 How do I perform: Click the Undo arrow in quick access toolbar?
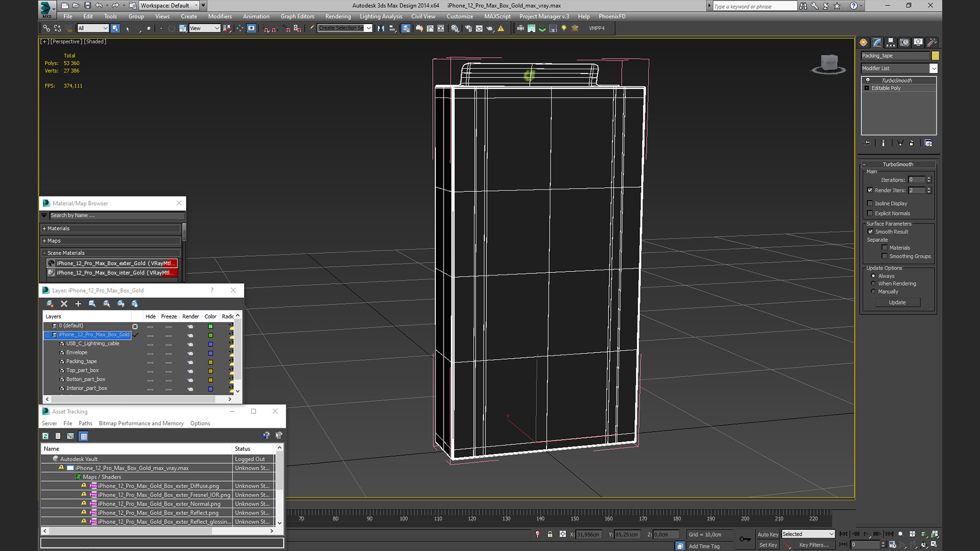99,6
